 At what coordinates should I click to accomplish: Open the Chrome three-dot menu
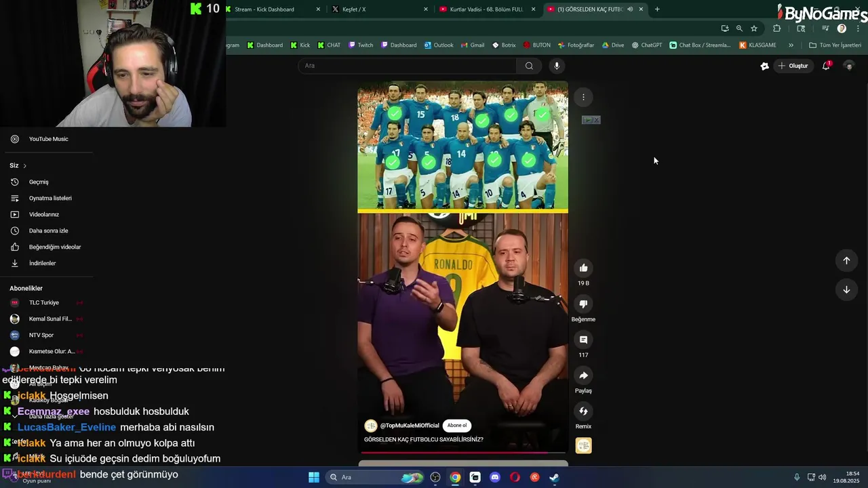(x=858, y=28)
